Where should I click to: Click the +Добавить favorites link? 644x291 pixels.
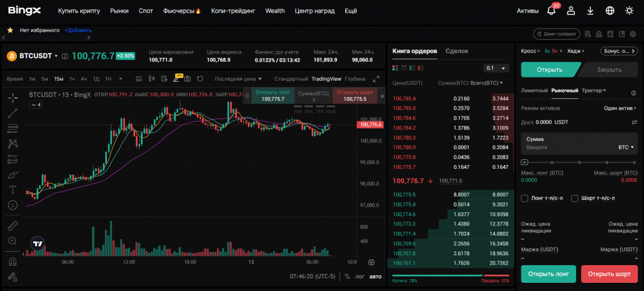tap(78, 30)
